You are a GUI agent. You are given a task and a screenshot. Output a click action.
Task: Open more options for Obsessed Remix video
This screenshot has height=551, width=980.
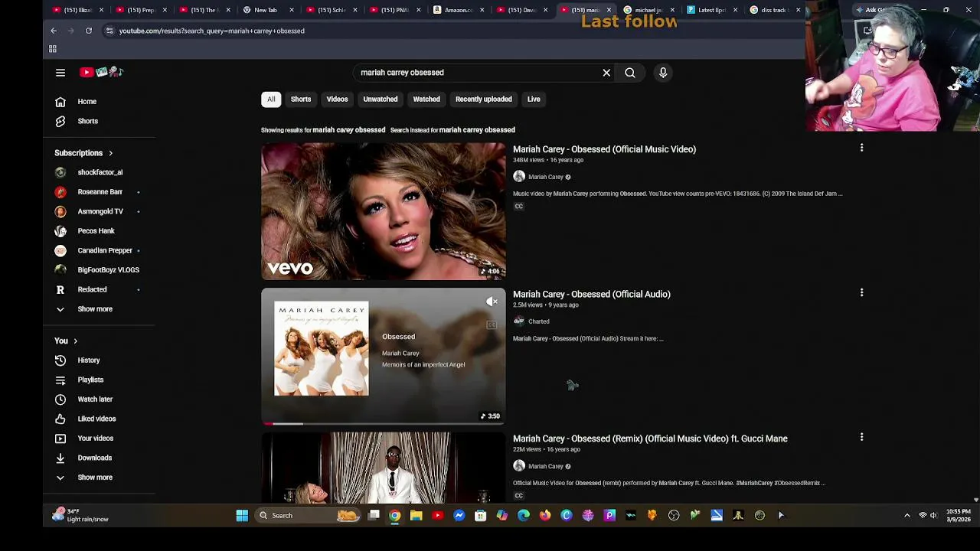point(861,437)
